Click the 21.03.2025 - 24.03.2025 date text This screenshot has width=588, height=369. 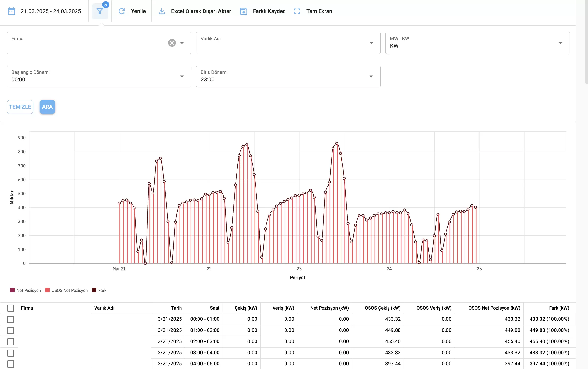(51, 11)
